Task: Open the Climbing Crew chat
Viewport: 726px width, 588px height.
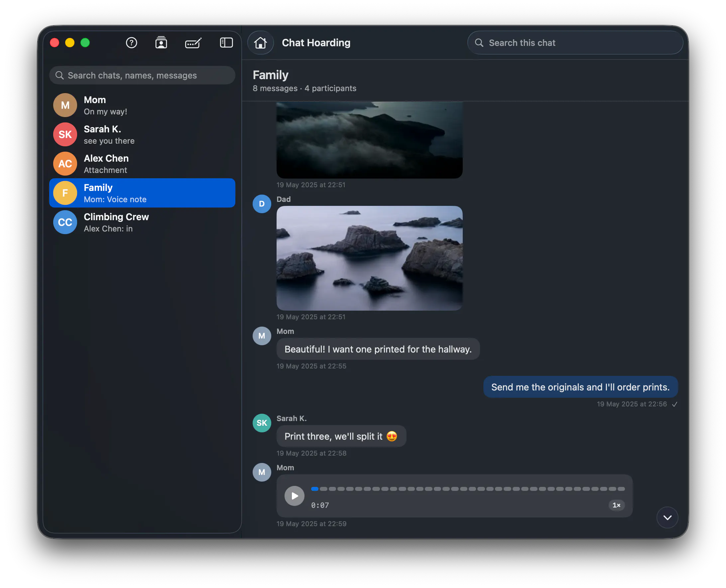Action: coord(142,222)
